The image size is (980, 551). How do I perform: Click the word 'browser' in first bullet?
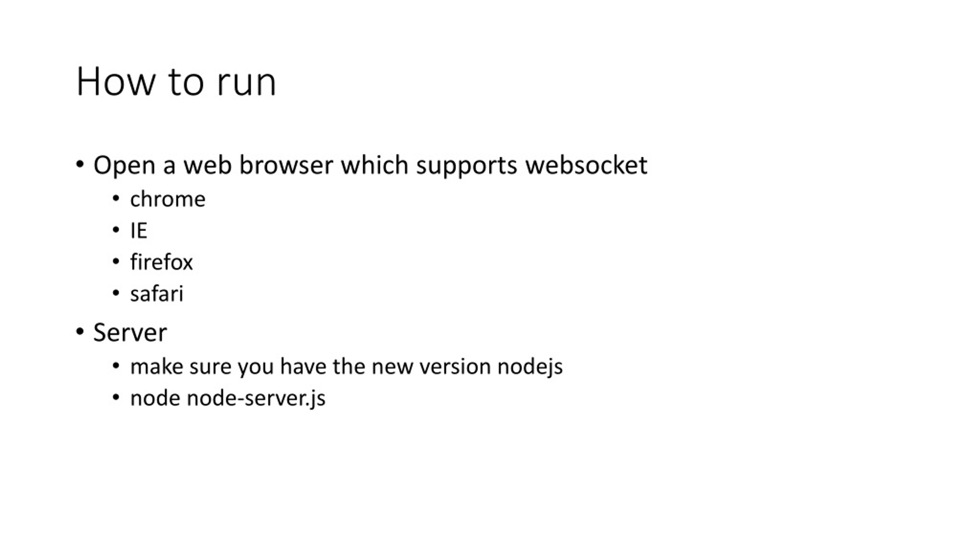click(x=286, y=165)
